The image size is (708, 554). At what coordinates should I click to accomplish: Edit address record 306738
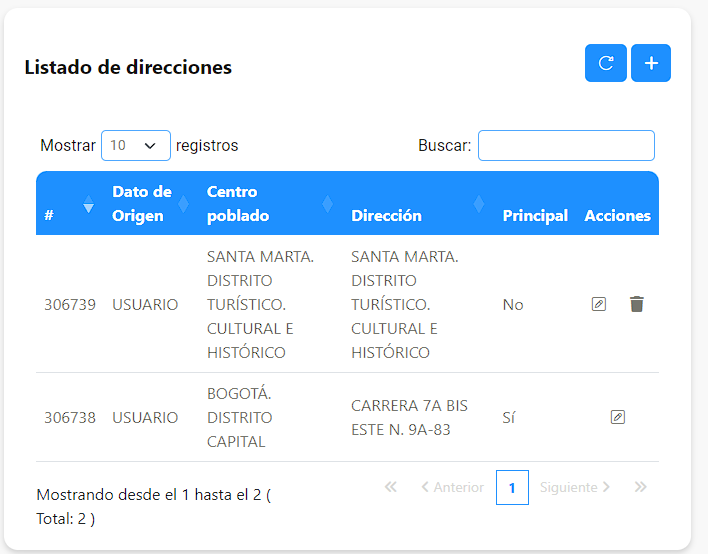point(618,417)
